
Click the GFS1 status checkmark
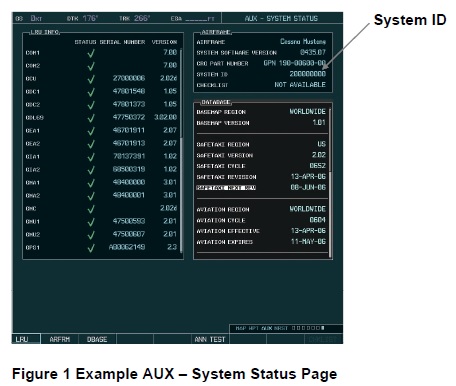(91, 248)
